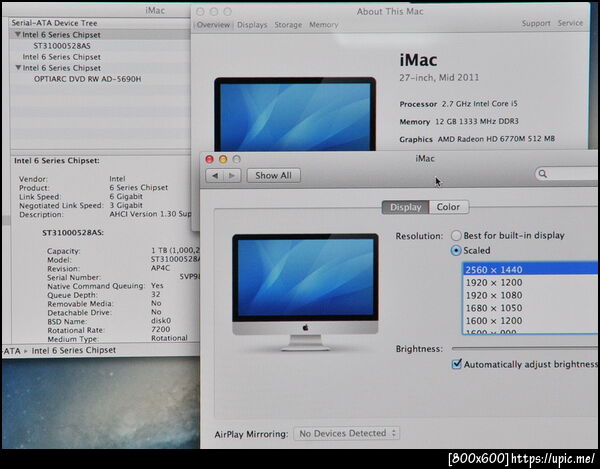This screenshot has height=469, width=600.
Task: Click the Graphics 'AMD Radeon HD 6770M 512 MB' value
Action: click(x=496, y=139)
